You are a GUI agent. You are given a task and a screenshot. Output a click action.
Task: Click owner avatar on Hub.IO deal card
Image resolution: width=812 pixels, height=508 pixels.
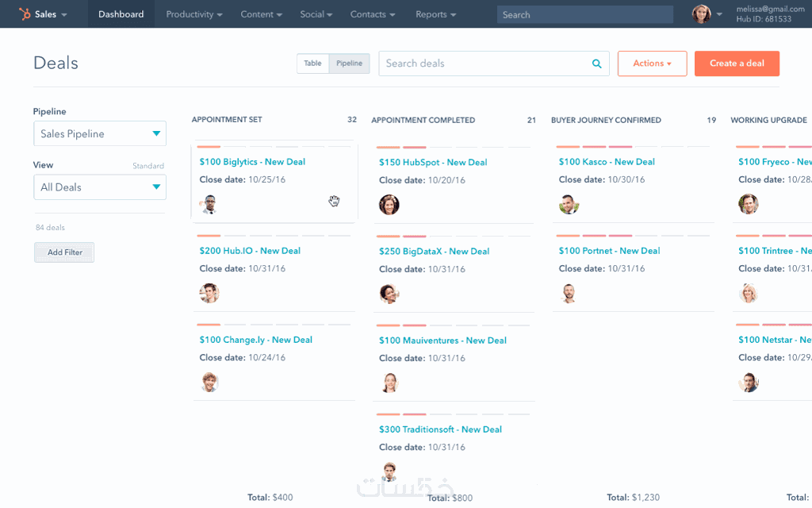point(209,294)
